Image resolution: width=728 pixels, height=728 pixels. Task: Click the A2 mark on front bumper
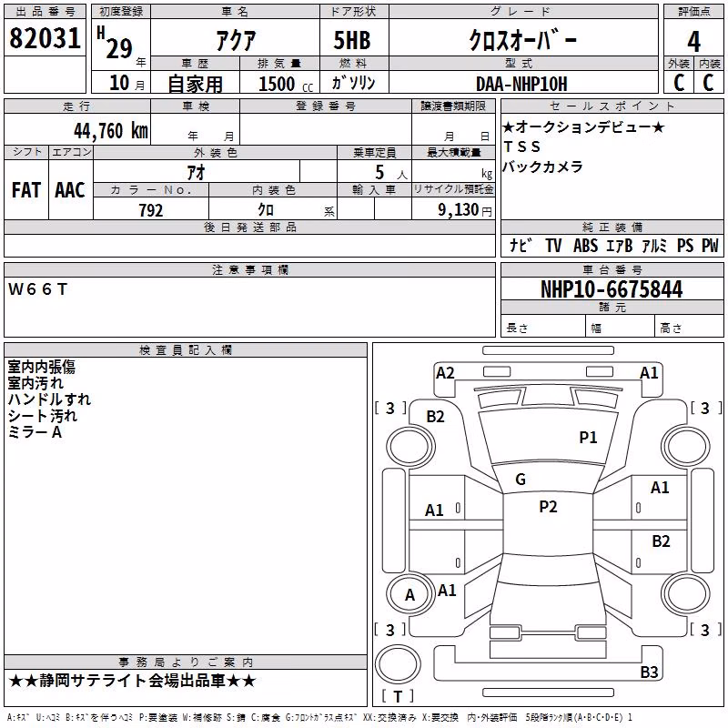point(445,373)
